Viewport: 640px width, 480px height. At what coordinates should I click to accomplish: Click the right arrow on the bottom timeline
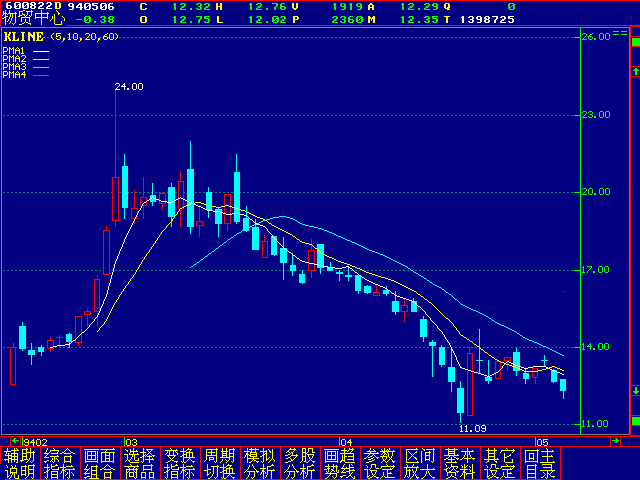615,441
